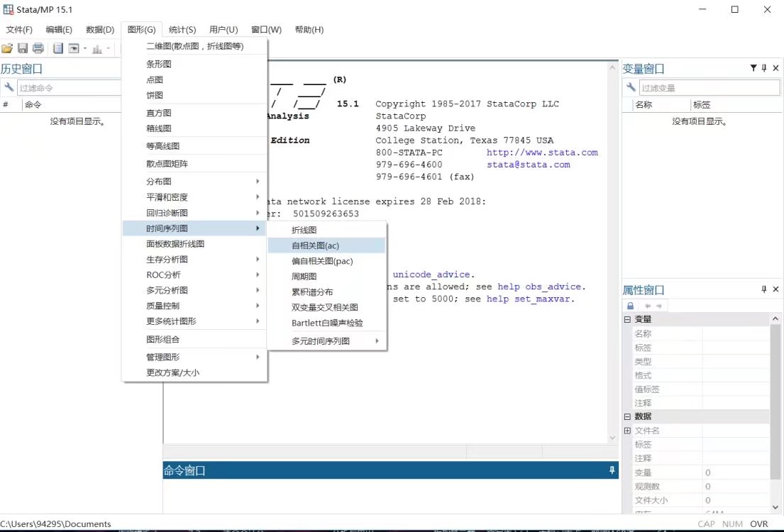The width and height of the screenshot is (784, 532).
Task: Click the 过滤变量 filter field
Action: coord(709,88)
